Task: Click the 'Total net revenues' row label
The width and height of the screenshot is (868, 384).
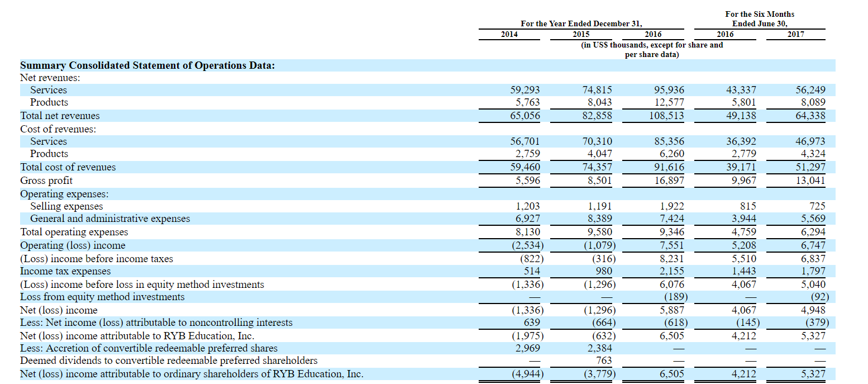Action: click(x=60, y=116)
